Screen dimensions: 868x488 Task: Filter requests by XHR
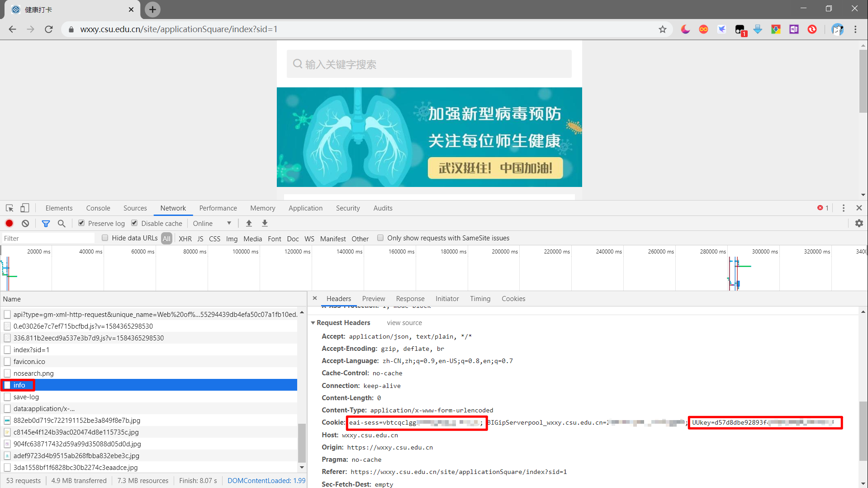pyautogui.click(x=185, y=239)
